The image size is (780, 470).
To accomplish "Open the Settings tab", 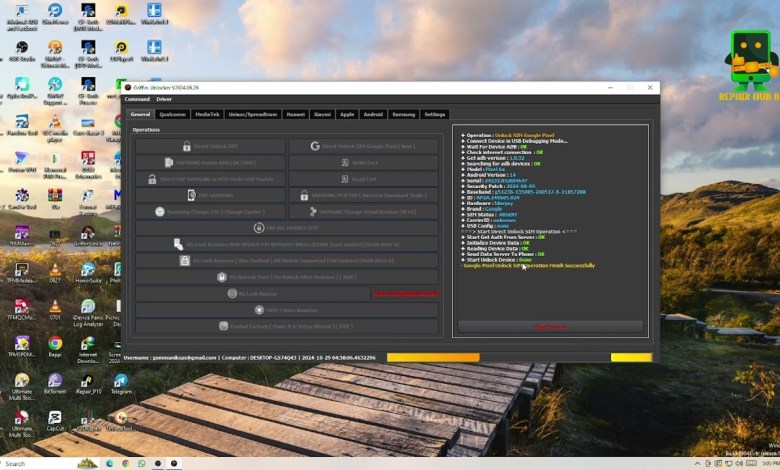I will coord(435,114).
